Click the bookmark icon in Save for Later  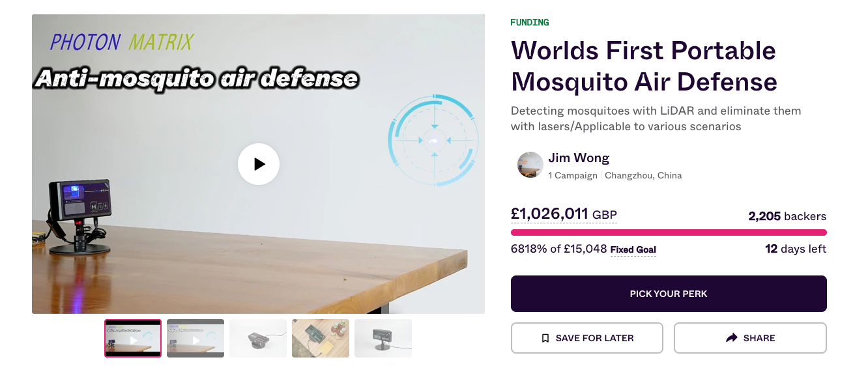pos(545,339)
